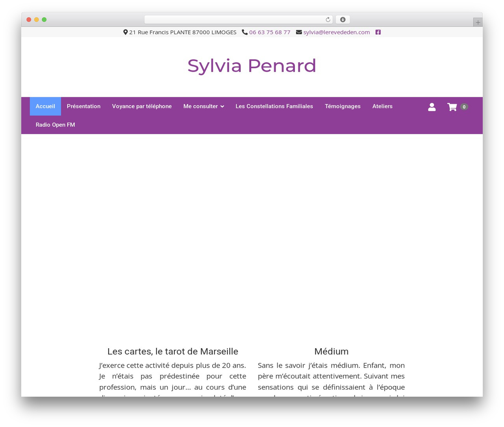Click the envelope email icon
The height and width of the screenshot is (427, 504).
pyautogui.click(x=299, y=32)
